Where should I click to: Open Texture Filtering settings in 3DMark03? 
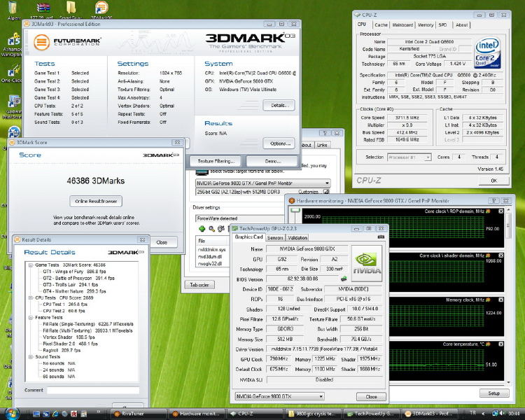(x=216, y=161)
